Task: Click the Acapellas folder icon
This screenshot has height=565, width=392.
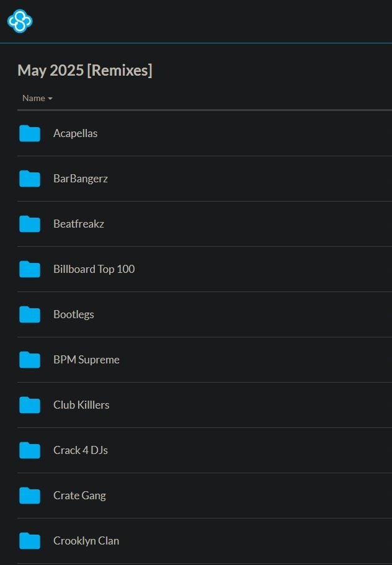Action: tap(30, 133)
